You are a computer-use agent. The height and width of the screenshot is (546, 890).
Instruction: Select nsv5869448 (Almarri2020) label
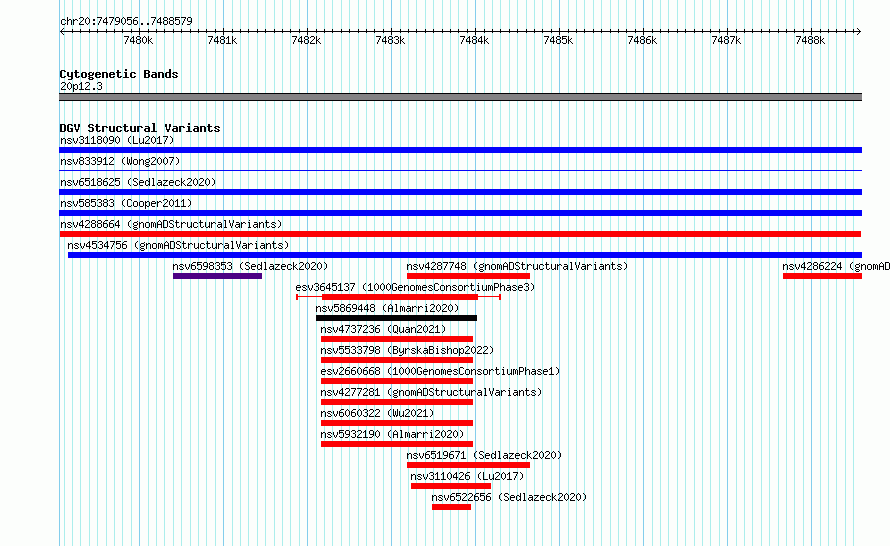point(387,308)
